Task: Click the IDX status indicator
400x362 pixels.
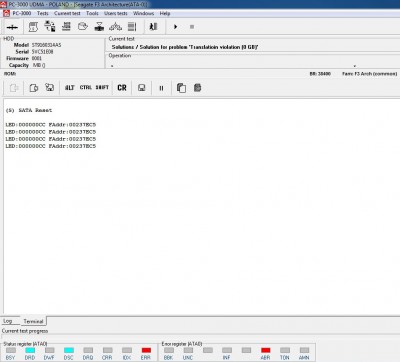Action: [x=127, y=350]
